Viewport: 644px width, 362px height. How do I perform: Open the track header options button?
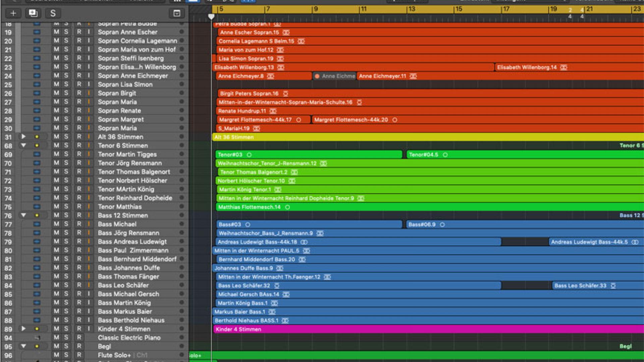coord(177,13)
